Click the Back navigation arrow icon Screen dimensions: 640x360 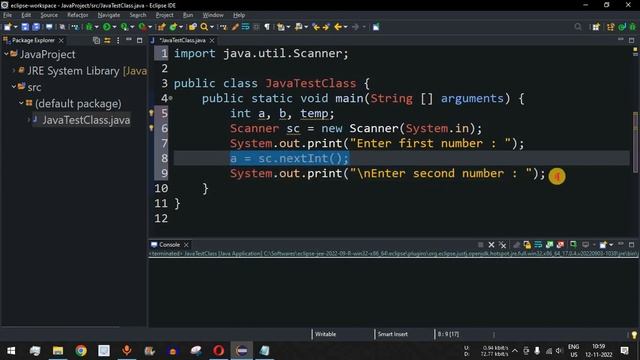pyautogui.click(x=338, y=27)
